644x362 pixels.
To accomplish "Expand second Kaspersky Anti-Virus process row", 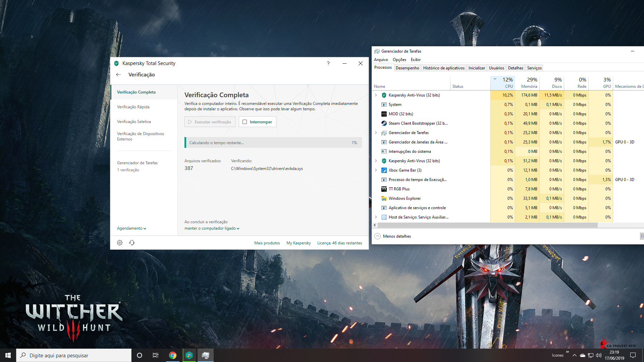I will coord(376,161).
